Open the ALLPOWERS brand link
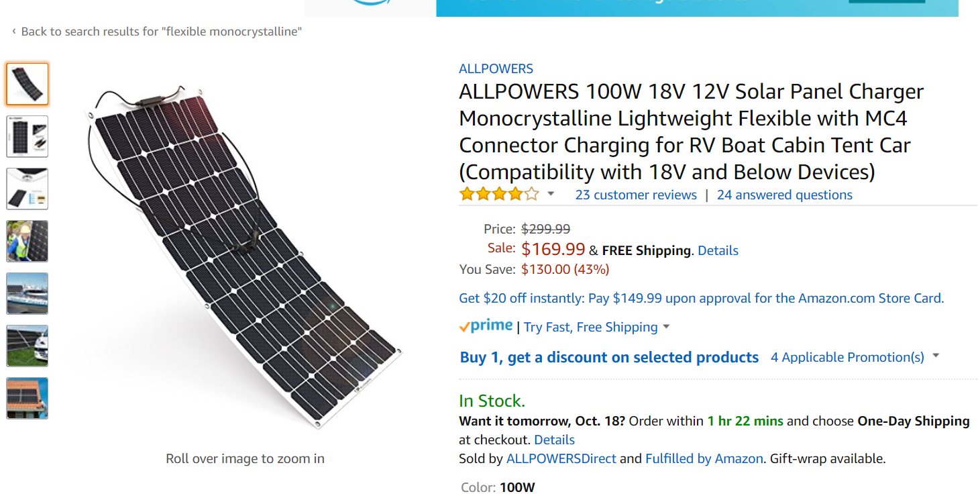 496,68
